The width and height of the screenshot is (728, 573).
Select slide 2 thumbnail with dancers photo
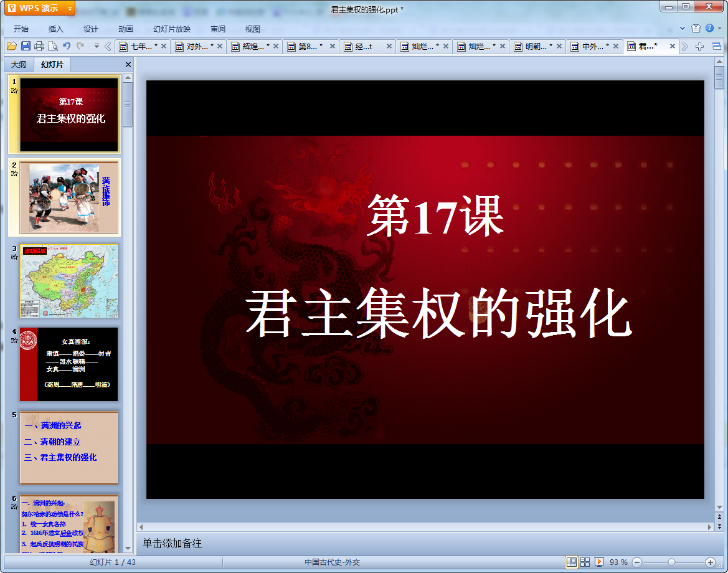(x=69, y=198)
